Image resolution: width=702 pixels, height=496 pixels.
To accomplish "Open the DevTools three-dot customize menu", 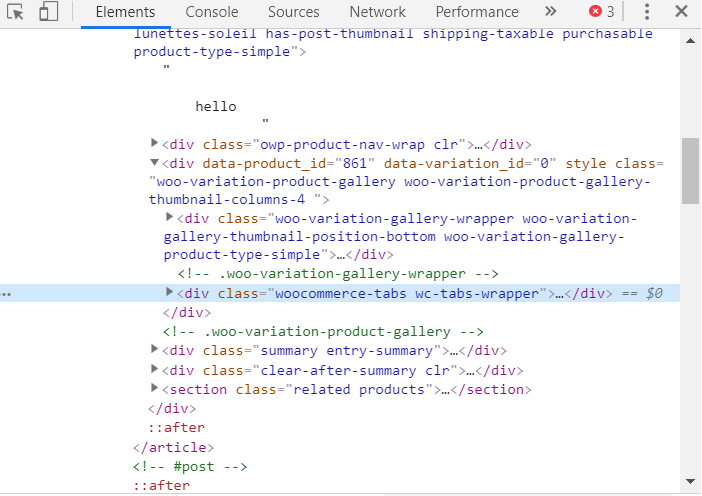I will point(646,12).
